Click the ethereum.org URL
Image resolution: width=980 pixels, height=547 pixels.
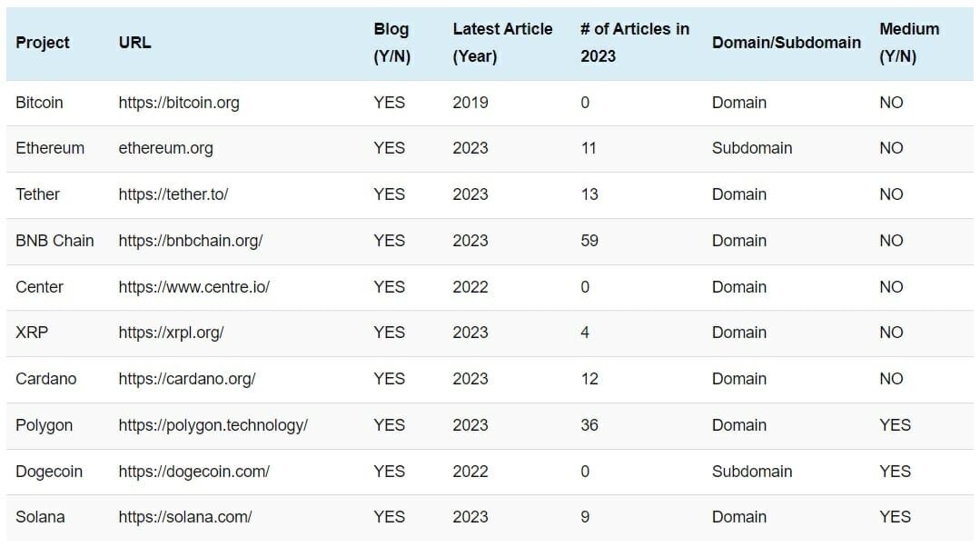pyautogui.click(x=165, y=148)
